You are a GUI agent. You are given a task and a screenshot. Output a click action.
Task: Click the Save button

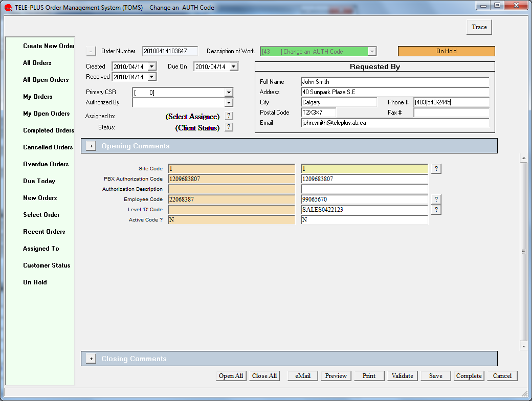[436, 376]
